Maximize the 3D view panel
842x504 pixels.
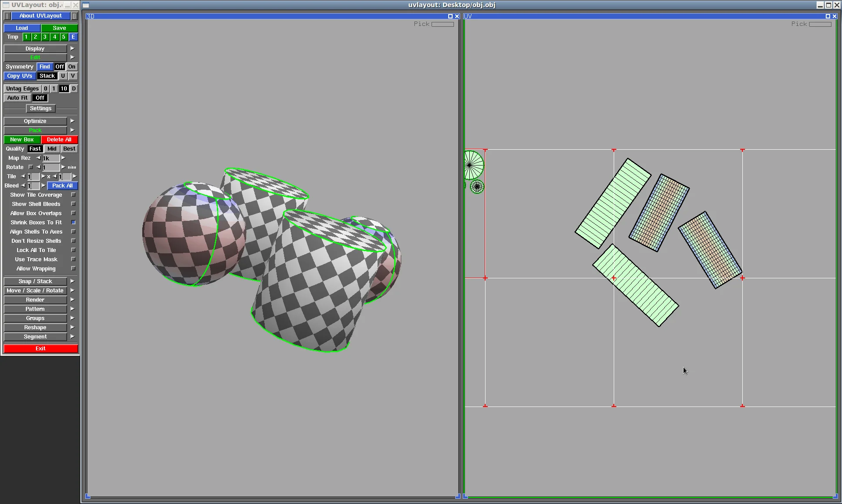(450, 16)
